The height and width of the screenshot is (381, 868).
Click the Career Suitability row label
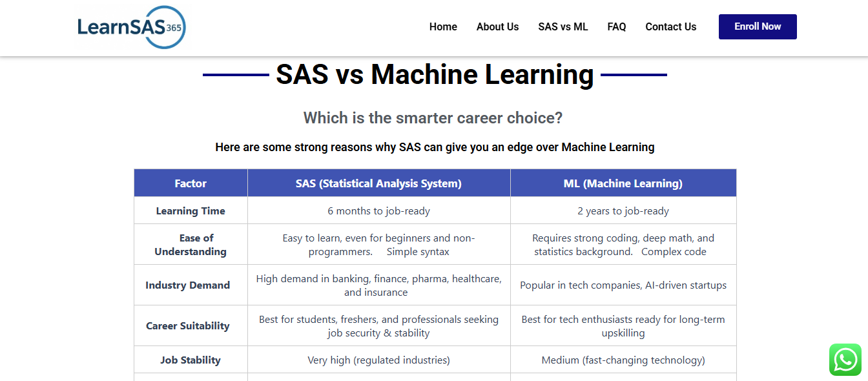(x=188, y=326)
